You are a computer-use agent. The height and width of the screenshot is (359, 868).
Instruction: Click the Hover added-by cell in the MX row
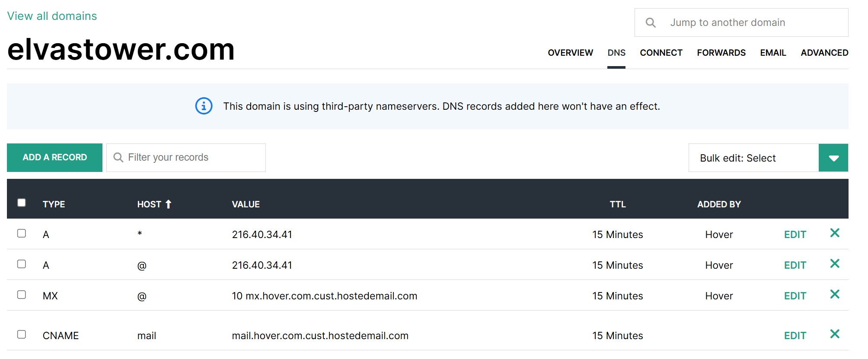(719, 296)
